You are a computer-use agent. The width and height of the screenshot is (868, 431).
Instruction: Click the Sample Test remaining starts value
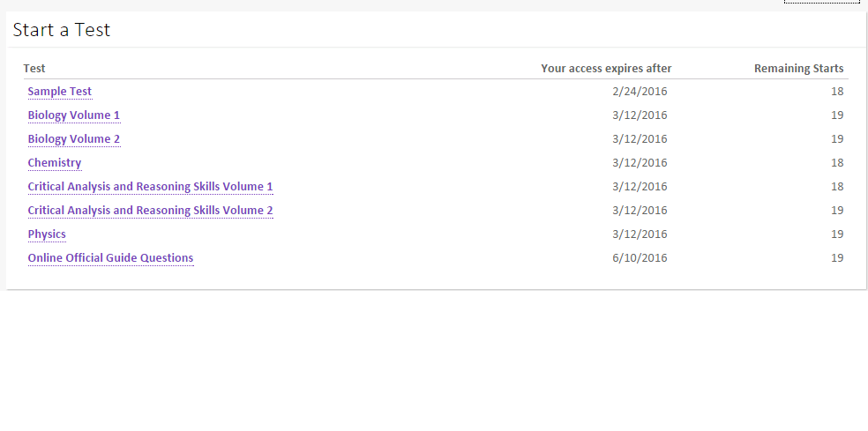pyautogui.click(x=837, y=92)
